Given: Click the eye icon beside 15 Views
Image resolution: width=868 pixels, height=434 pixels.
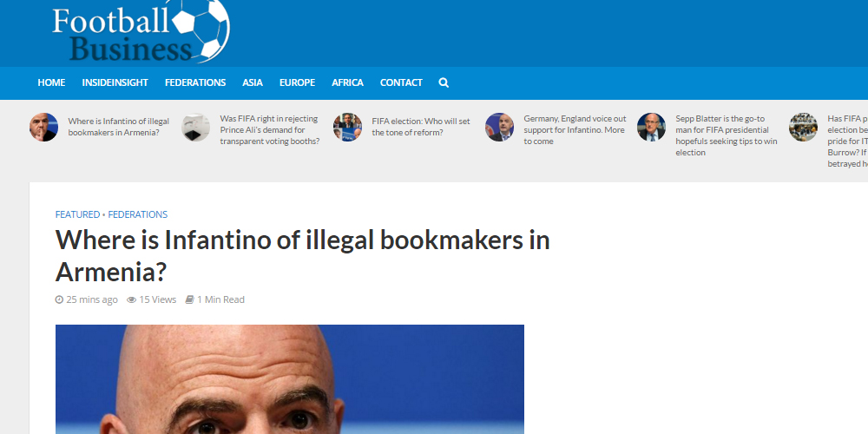Looking at the screenshot, I should pyautogui.click(x=131, y=299).
